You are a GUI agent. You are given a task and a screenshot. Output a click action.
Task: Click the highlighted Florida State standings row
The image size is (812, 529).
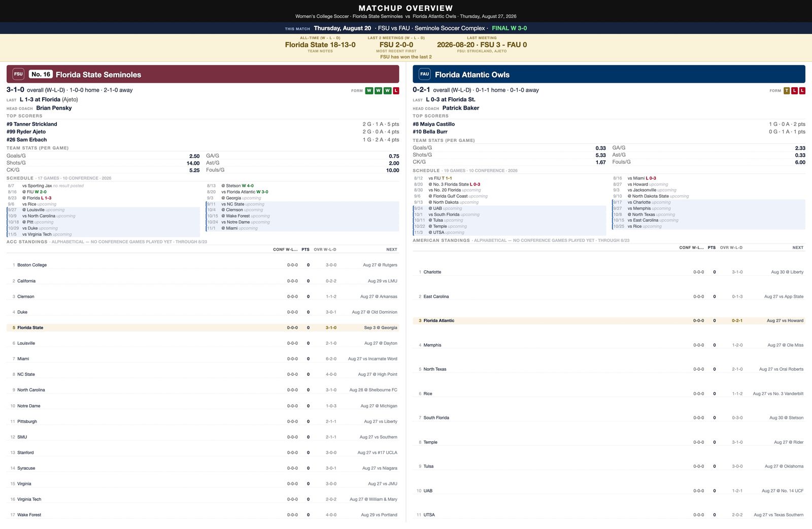click(203, 328)
